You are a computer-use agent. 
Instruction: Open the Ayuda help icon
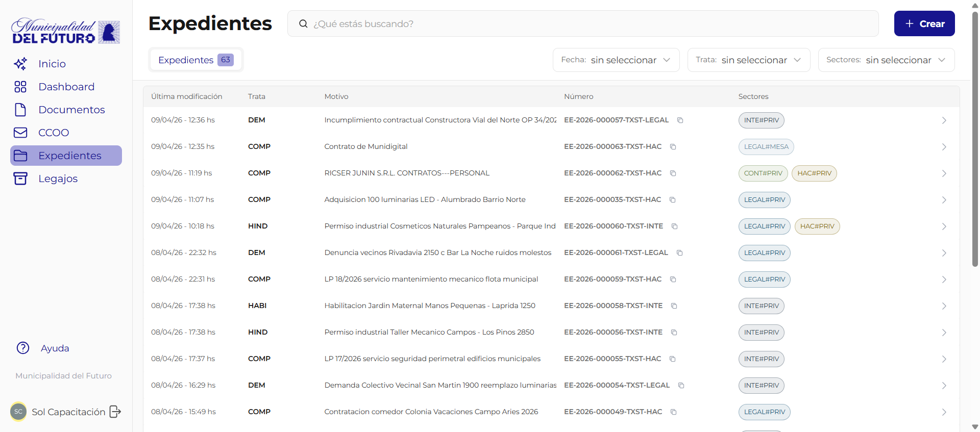point(23,348)
